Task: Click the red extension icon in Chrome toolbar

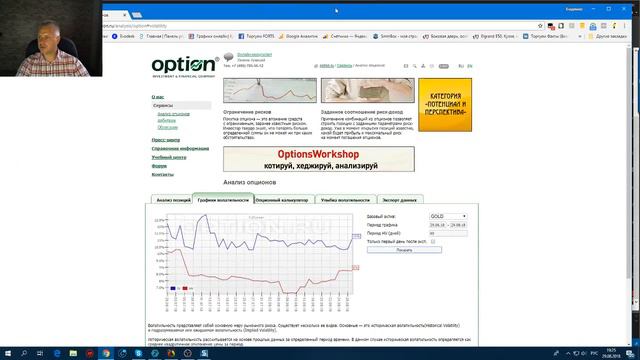Action: coord(551,26)
